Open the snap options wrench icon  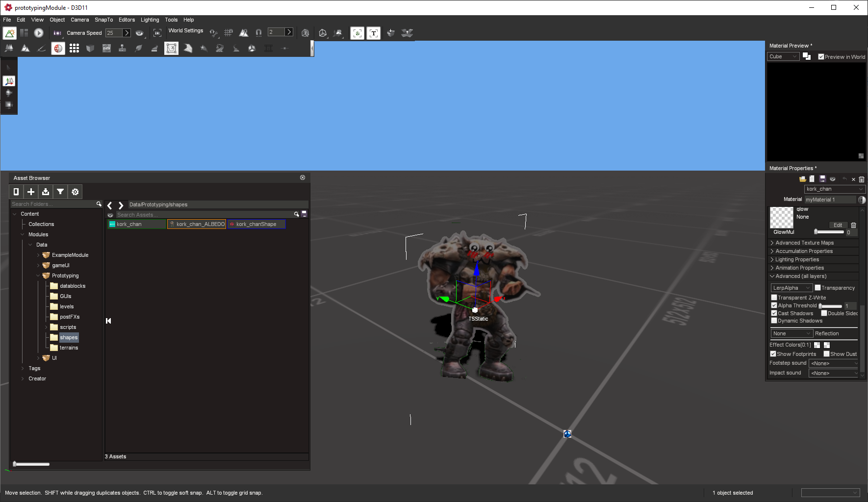point(213,33)
